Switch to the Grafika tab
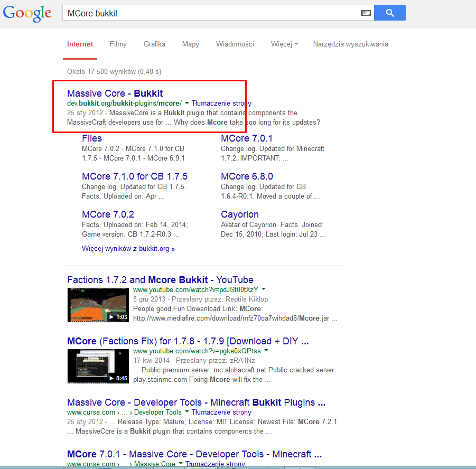The width and height of the screenshot is (476, 469). click(x=154, y=44)
